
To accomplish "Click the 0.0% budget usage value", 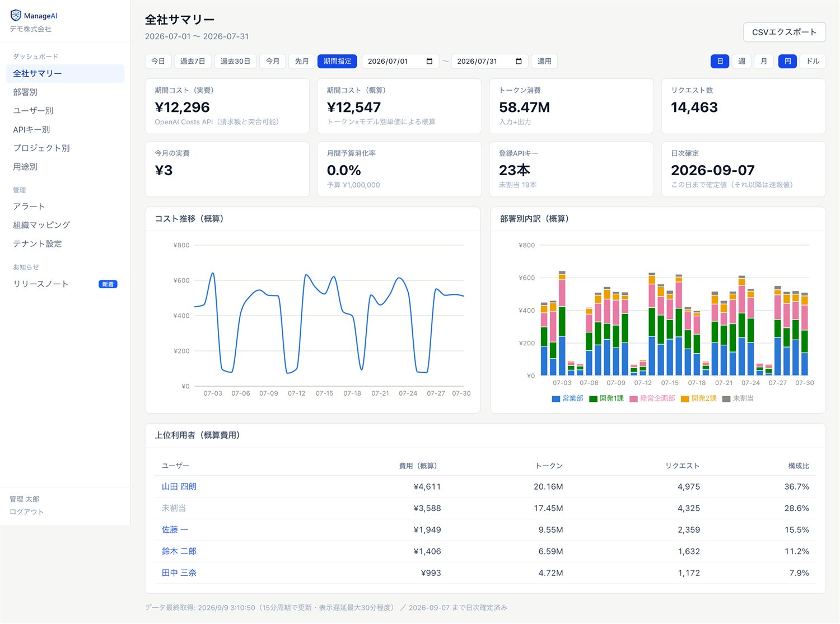I will (x=344, y=171).
